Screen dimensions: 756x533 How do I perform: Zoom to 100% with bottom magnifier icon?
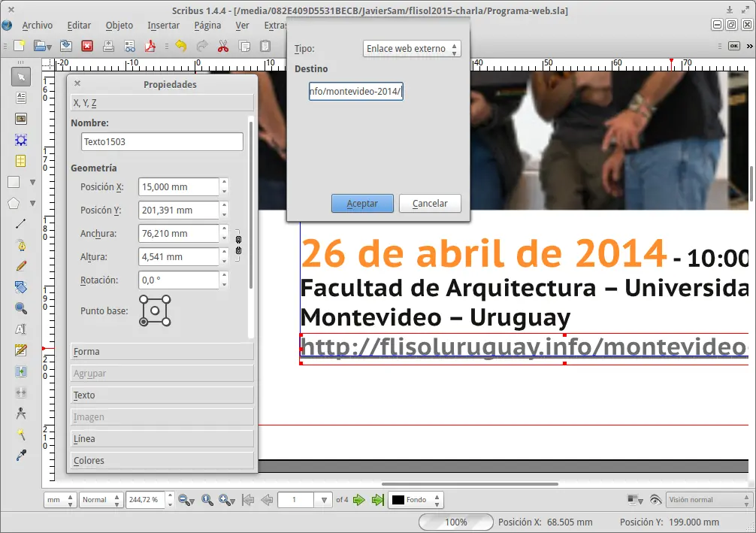[207, 500]
